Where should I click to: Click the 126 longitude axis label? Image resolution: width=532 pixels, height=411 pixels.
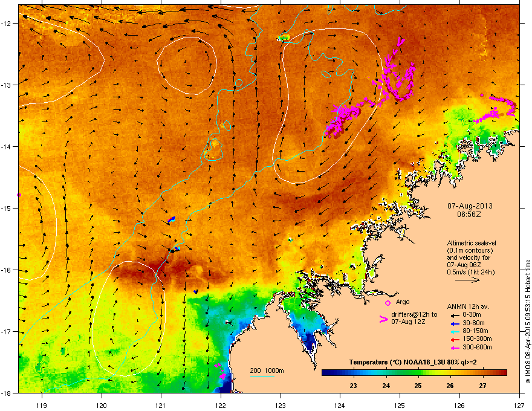459,405
